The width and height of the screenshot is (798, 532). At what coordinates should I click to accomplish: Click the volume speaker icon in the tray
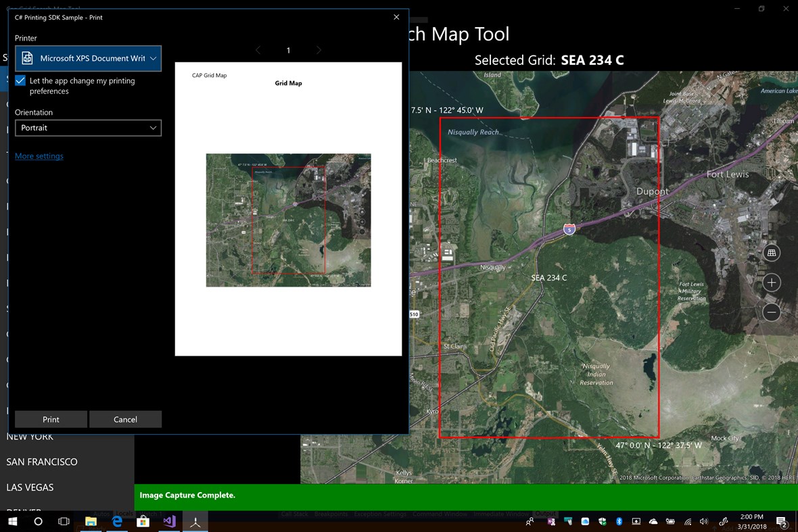pos(703,521)
